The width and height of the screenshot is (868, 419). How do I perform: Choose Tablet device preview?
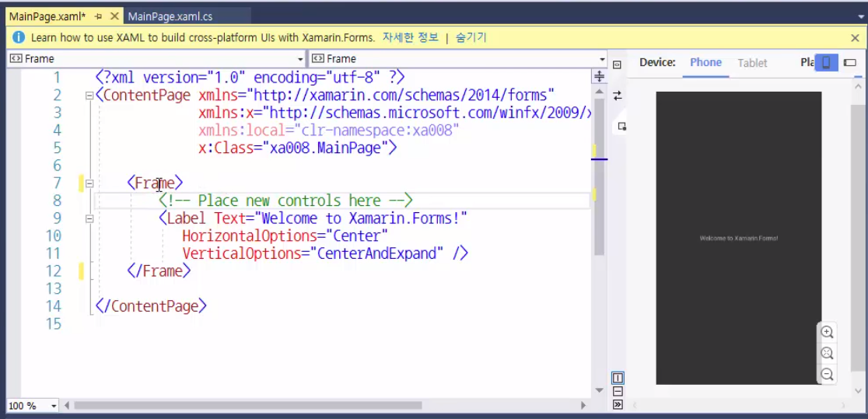coord(752,62)
